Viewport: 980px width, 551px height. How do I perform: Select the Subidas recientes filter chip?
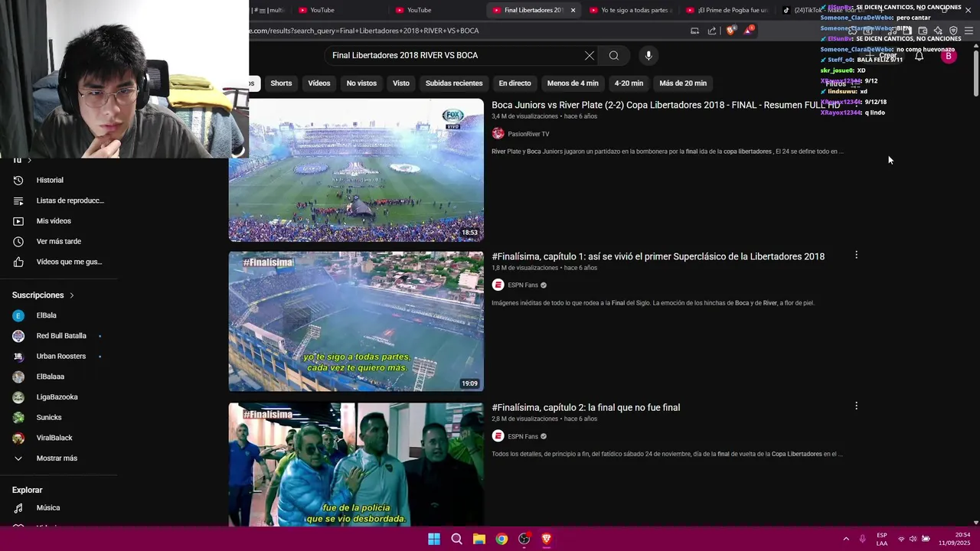click(454, 83)
